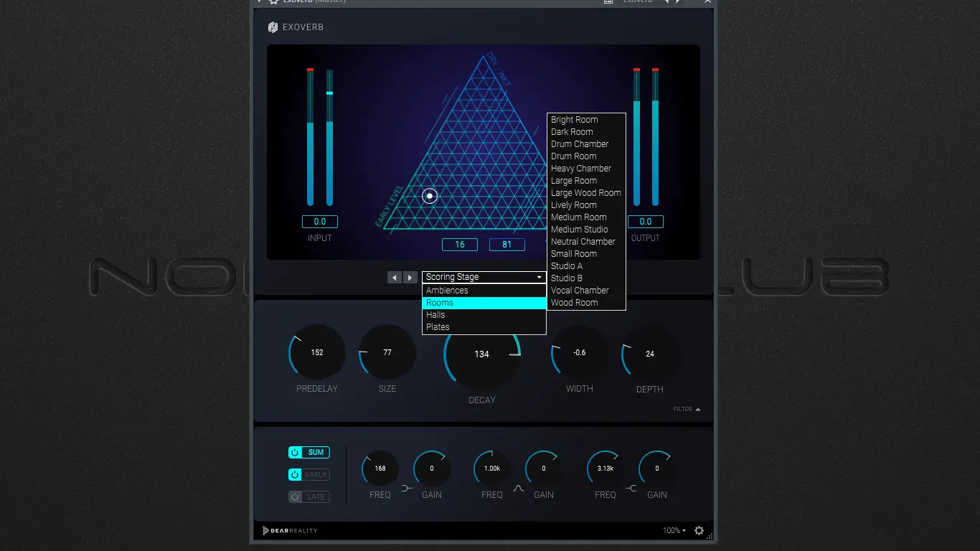Viewport: 980px width, 551px height.
Task: Toggle the LATE filter power button
Action: 295,497
